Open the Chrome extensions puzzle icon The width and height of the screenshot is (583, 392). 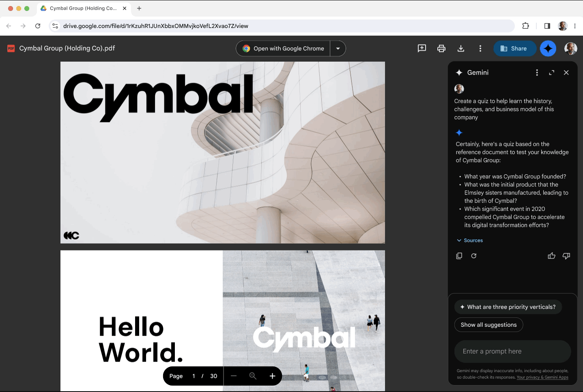click(526, 26)
